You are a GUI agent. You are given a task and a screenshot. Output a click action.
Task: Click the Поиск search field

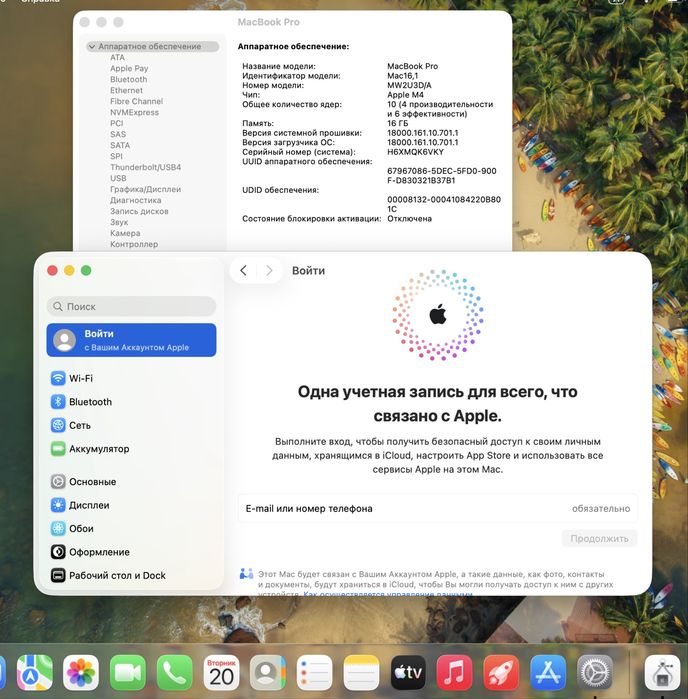131,306
